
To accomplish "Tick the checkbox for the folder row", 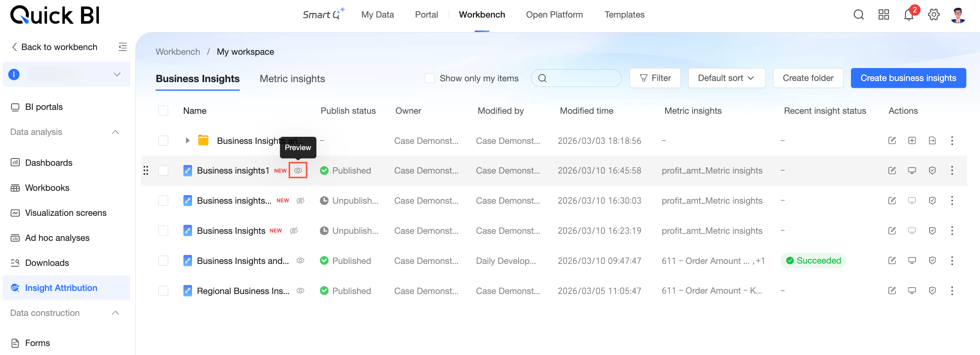I will tap(163, 140).
